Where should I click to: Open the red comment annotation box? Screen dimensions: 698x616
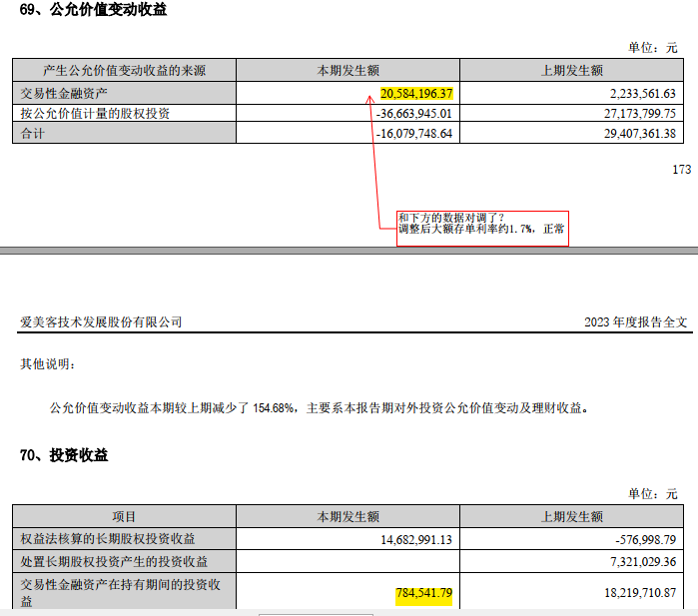point(482,229)
